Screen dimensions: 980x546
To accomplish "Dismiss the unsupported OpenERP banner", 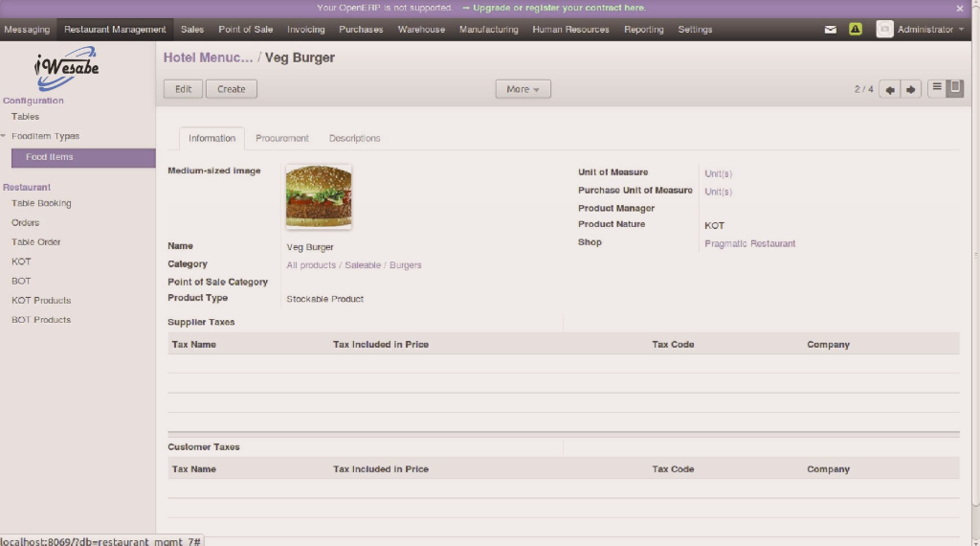I will 960,8.
